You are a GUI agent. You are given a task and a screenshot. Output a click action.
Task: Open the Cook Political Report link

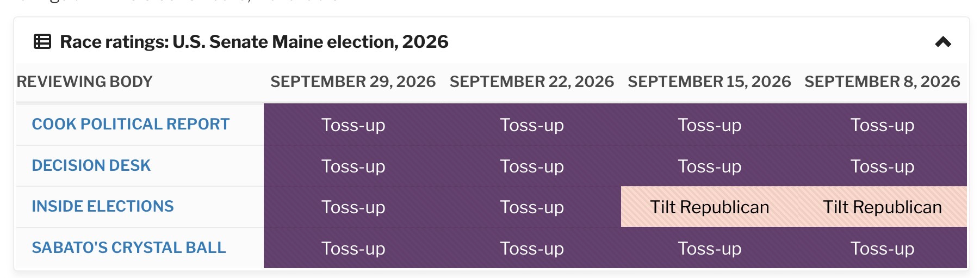pos(131,124)
